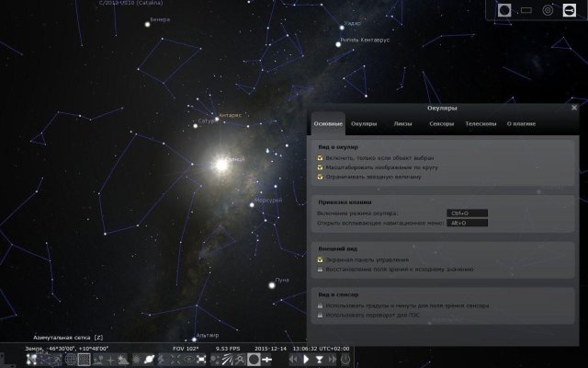The height and width of the screenshot is (368, 588).
Task: Toggle the equatorial grid globe icon
Action: [x=70, y=359]
